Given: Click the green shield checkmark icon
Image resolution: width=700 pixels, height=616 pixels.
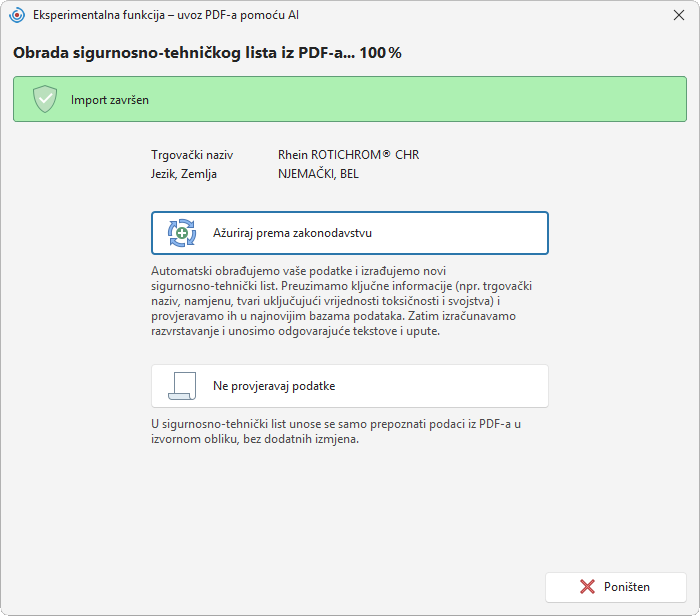Looking at the screenshot, I should tap(45, 99).
